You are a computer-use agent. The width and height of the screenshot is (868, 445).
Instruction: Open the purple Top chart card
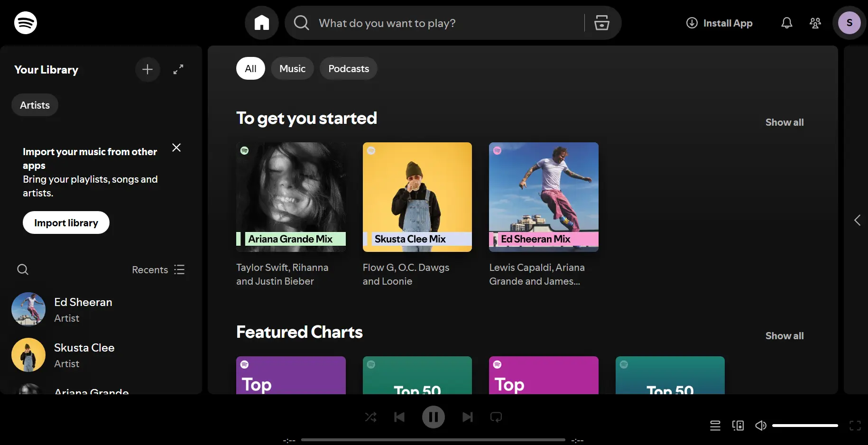(291, 375)
